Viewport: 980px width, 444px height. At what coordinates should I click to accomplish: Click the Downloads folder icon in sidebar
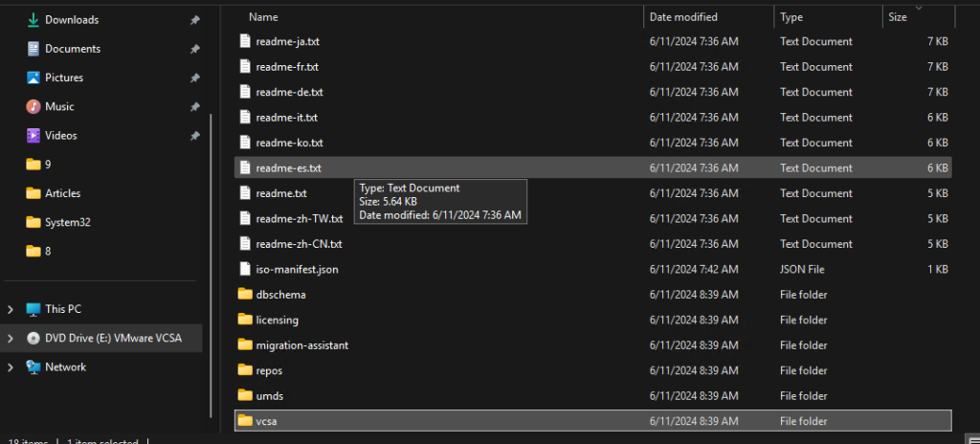[x=33, y=19]
